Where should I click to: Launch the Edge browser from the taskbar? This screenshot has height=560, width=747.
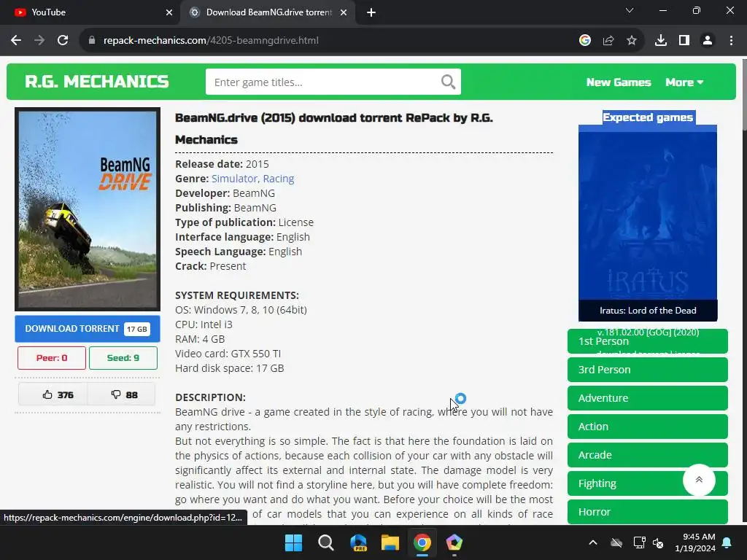pos(358,542)
